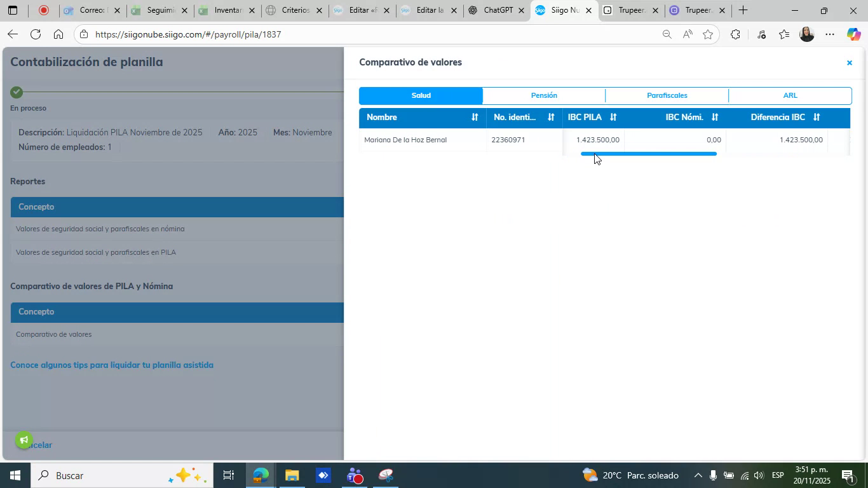This screenshot has width=868, height=488.
Task: Open the volume control in the tray
Action: pyautogui.click(x=758, y=475)
